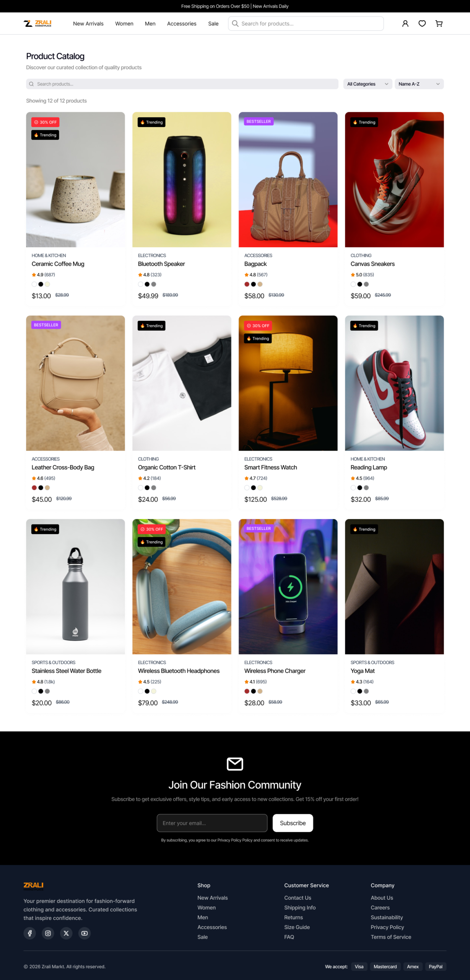
Task: Open the Facebook social icon in footer
Action: [x=30, y=933]
